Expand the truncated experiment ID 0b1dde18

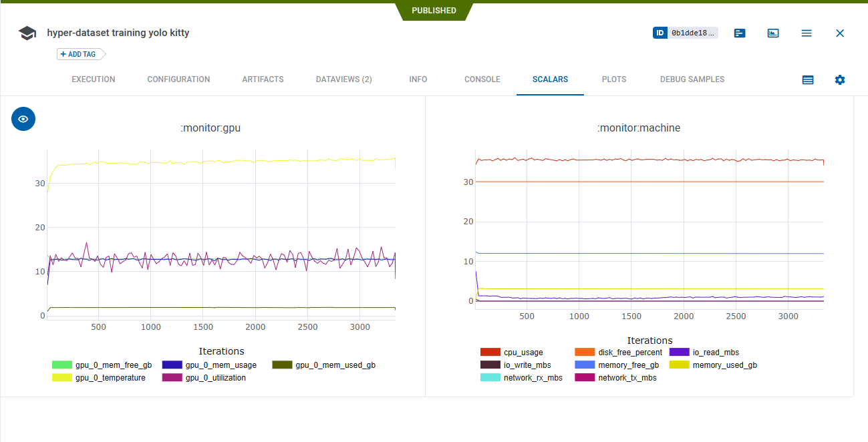694,32
